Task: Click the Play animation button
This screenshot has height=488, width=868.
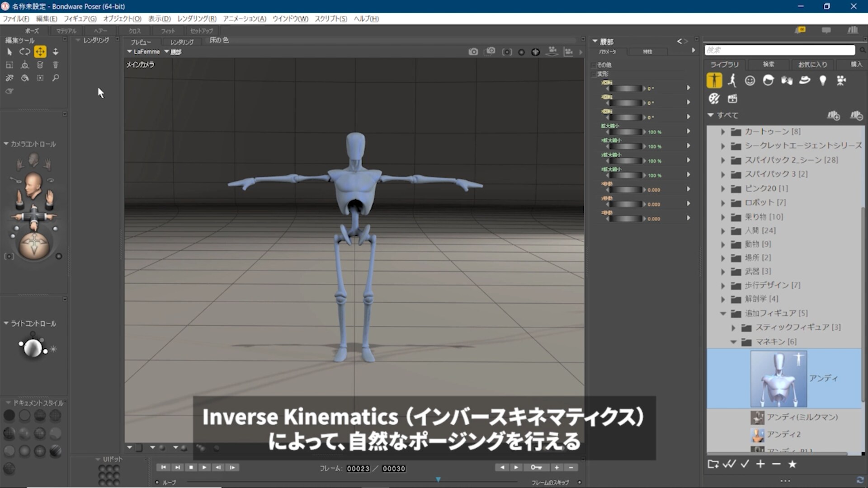Action: (x=204, y=468)
